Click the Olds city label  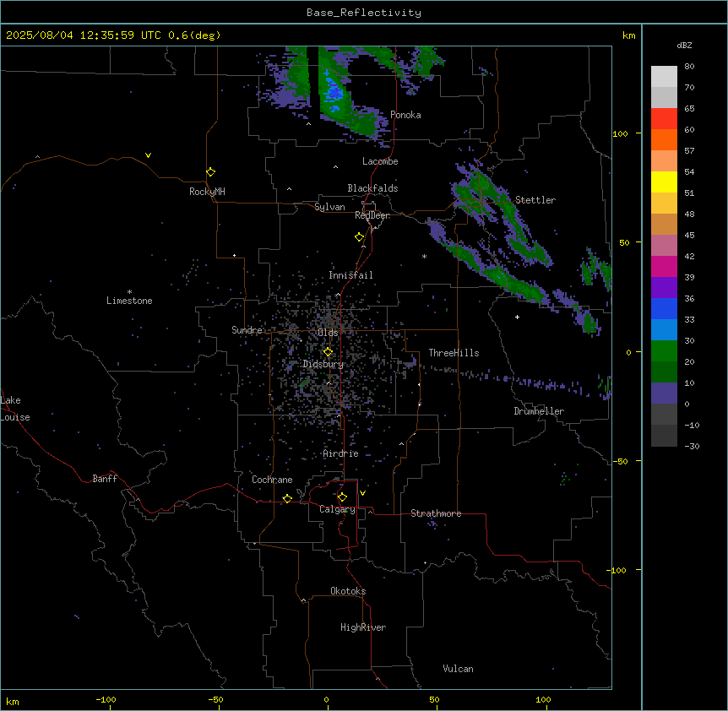click(x=328, y=333)
